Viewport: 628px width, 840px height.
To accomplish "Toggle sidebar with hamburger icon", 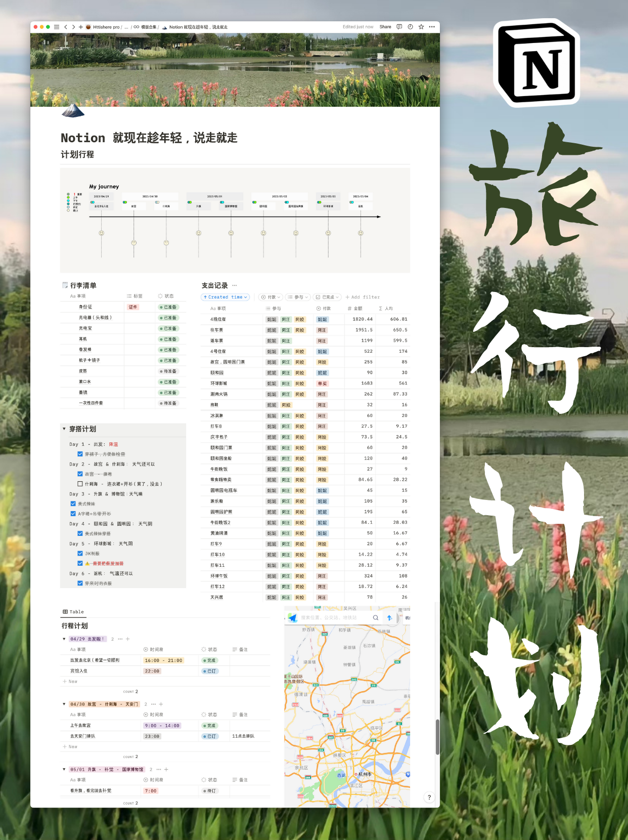I will (x=57, y=27).
